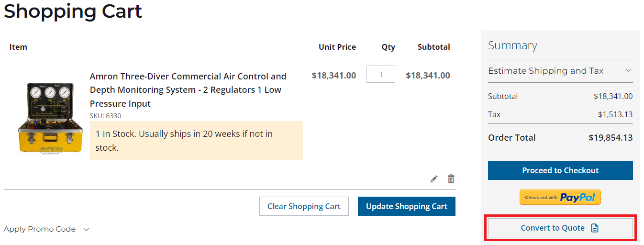Expand the Apply Promo Code chevron

pos(86,229)
